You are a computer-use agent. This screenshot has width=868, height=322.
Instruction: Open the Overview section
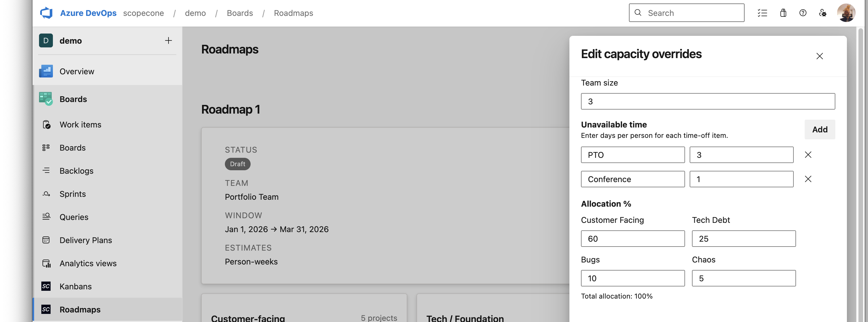[x=77, y=71]
